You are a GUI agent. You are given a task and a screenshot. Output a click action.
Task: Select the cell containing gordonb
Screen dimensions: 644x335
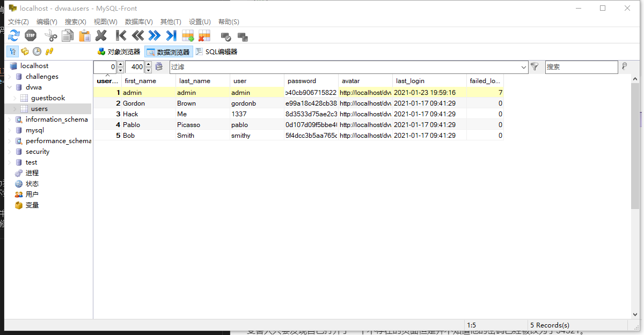[257, 103]
